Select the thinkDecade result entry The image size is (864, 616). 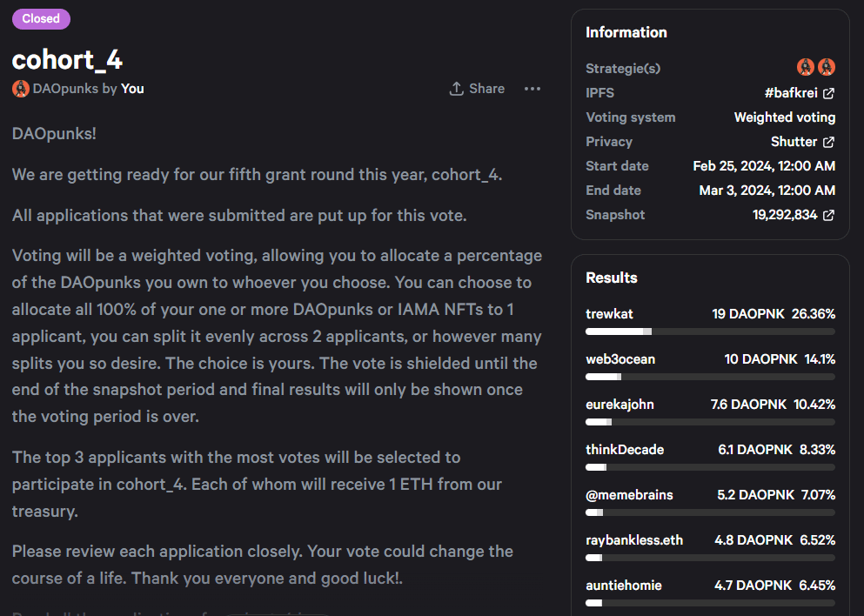point(710,457)
